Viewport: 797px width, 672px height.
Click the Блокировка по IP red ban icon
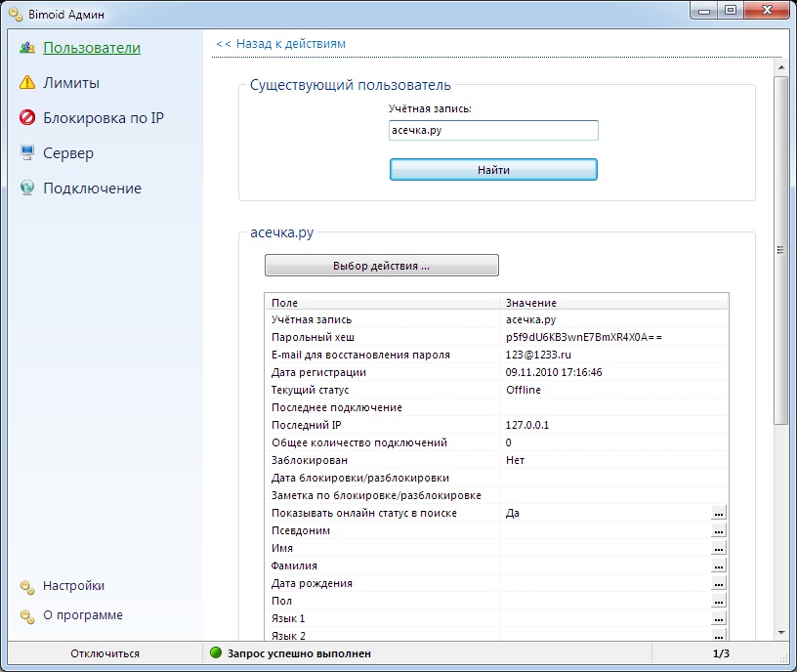pos(27,117)
